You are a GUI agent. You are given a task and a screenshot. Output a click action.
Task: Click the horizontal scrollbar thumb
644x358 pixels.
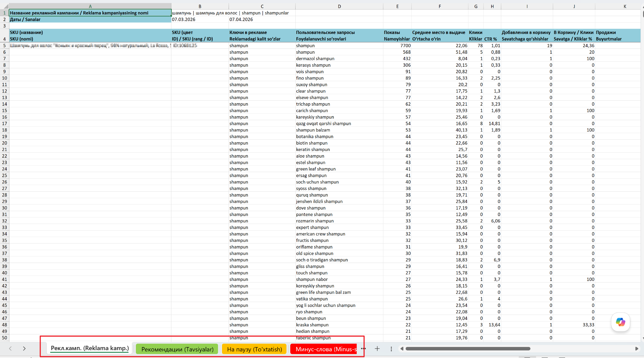point(468,349)
